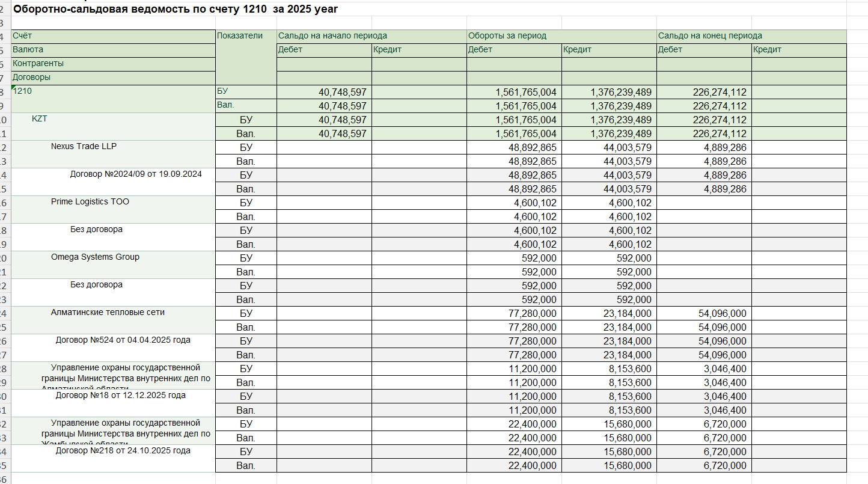
Task: Select the "Prime Logistics TOO" cell
Action: point(114,209)
